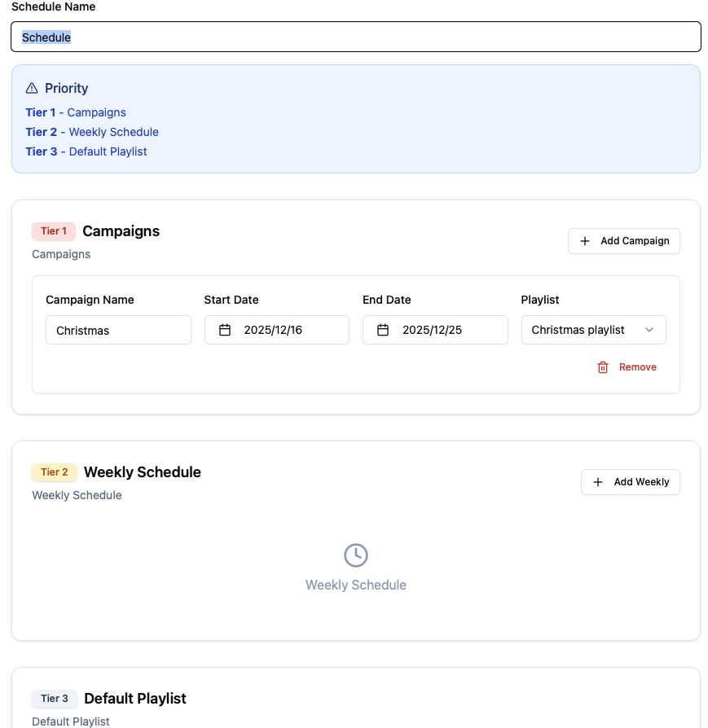Screen dimensions: 708x728
Task: Add a weekly schedule entry
Action: tap(631, 482)
